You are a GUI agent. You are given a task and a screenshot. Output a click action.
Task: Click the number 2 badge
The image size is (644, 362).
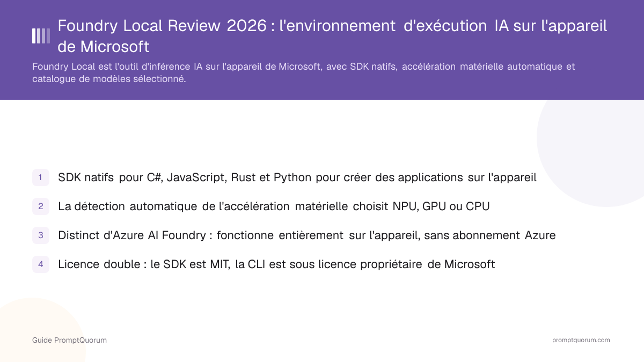click(x=41, y=206)
